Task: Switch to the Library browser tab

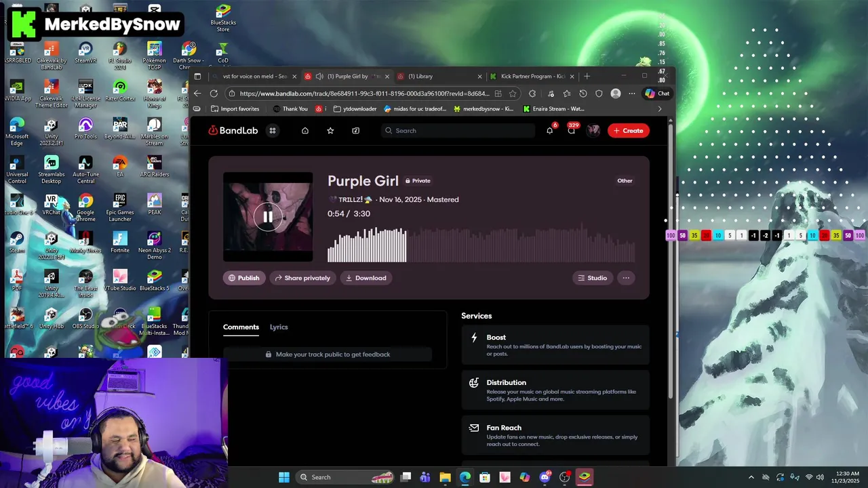Action: 439,77
